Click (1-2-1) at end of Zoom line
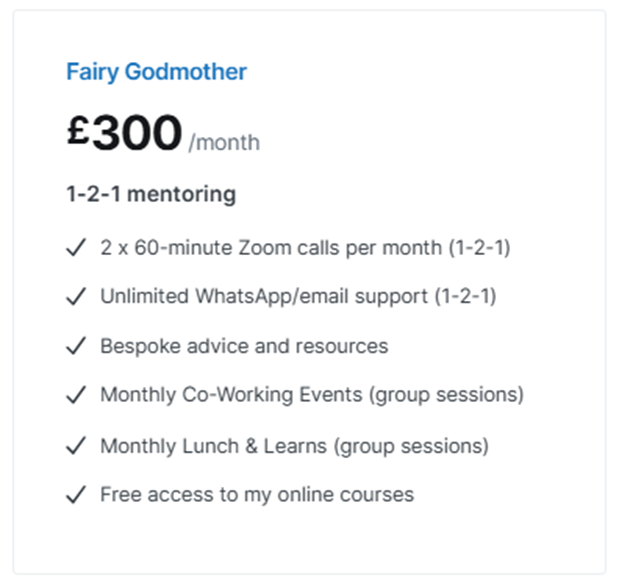Viewport: 619px width, 581px height. click(x=480, y=248)
